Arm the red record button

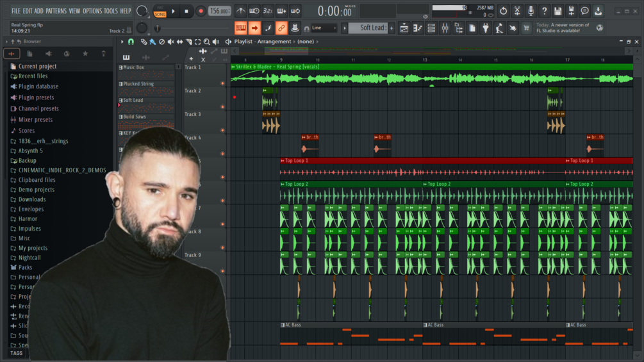coord(201,11)
